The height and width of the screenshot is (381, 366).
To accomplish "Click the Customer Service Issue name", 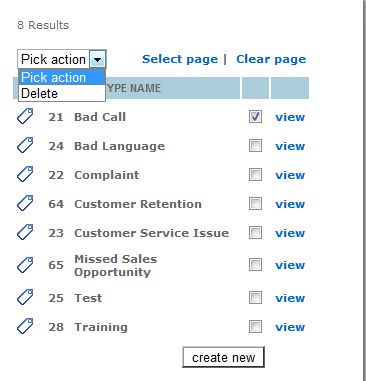I will pyautogui.click(x=151, y=233).
